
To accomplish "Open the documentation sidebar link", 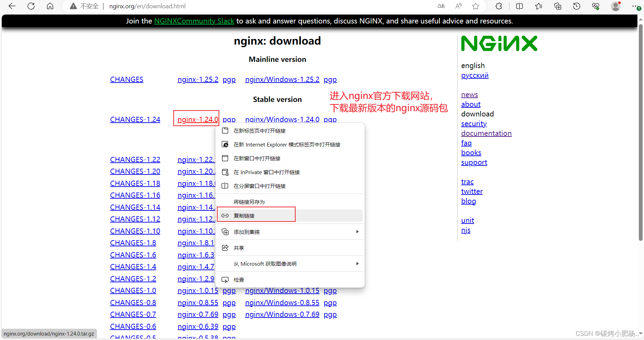I will 486,133.
